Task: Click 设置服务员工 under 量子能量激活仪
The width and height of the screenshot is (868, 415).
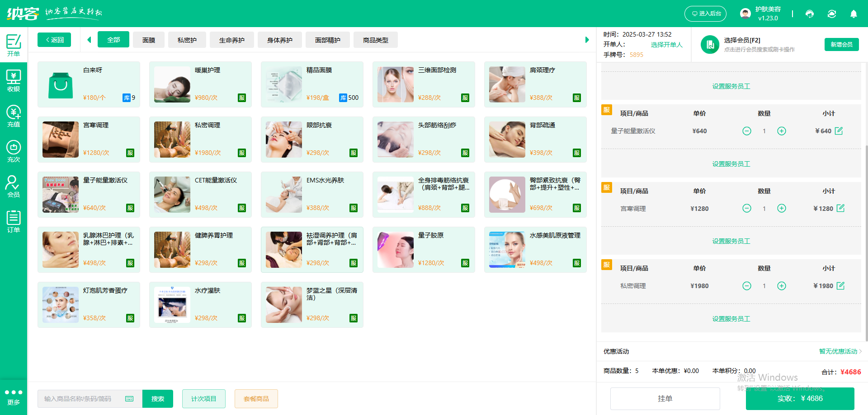Action: click(731, 164)
